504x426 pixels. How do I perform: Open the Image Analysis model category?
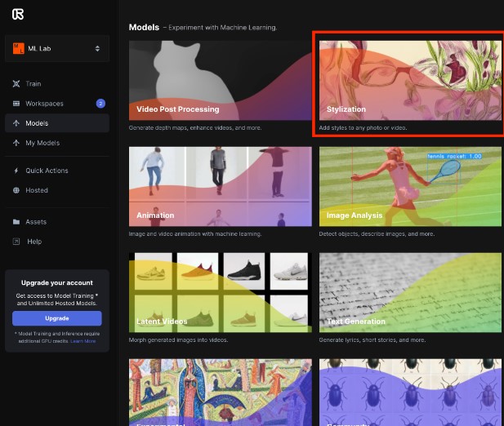click(410, 187)
